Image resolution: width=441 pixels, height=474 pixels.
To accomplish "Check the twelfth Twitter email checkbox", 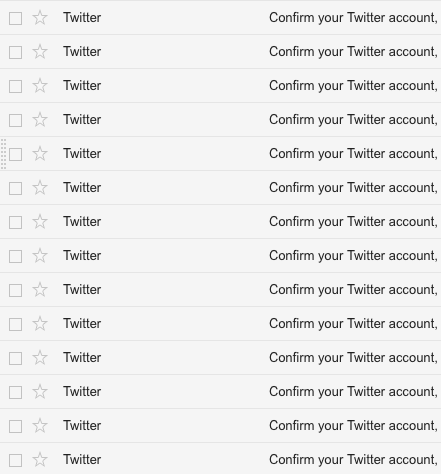I will [16, 392].
